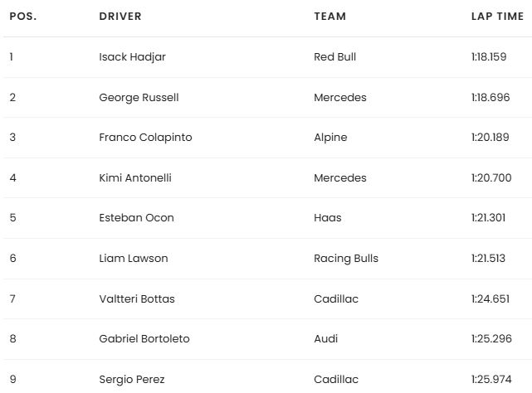This screenshot has height=393, width=532.
Task: Click the TEAM column header
Action: pos(330,17)
